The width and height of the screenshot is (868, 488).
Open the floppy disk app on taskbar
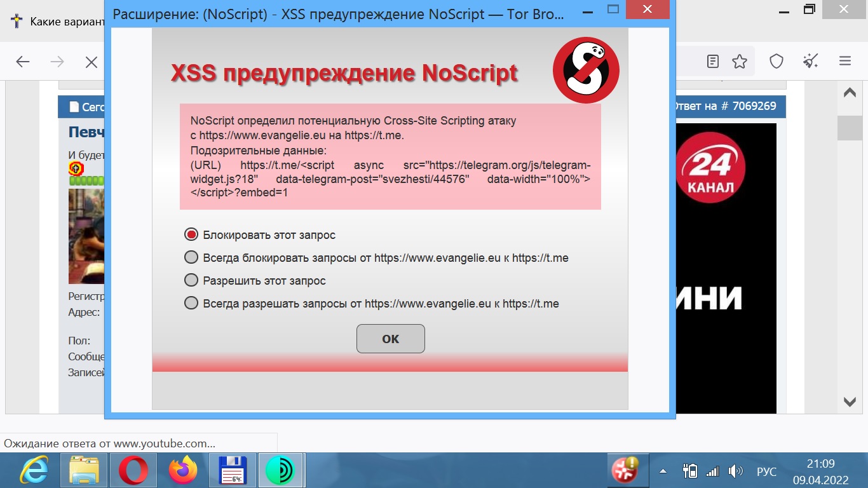232,471
